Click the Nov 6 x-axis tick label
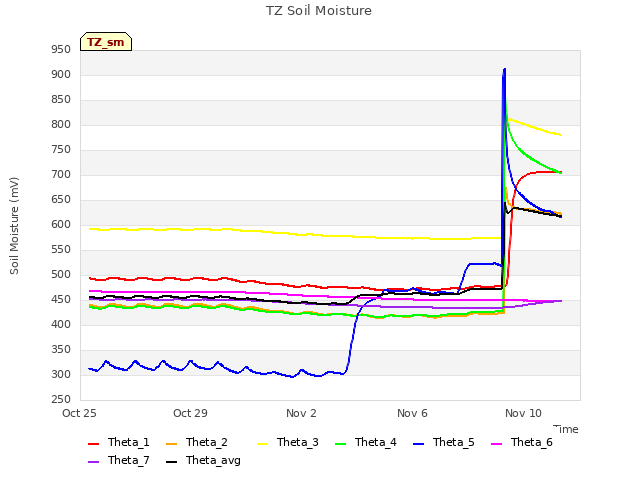 pos(412,413)
